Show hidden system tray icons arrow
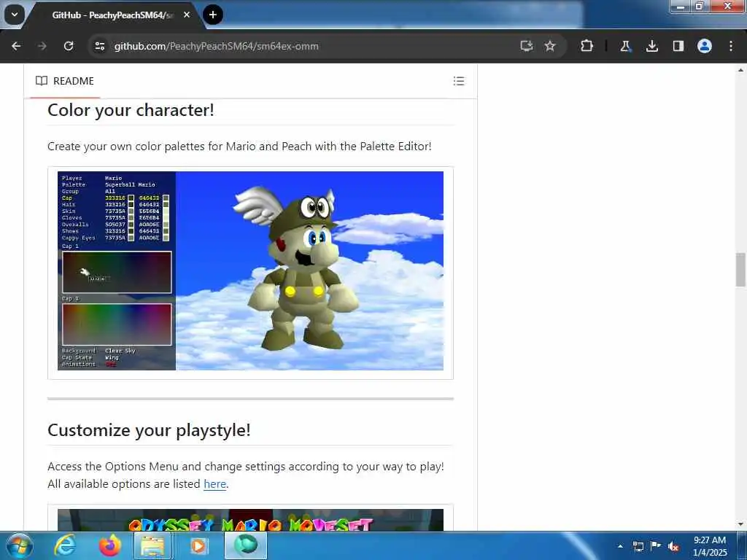This screenshot has height=560, width=747. tap(620, 546)
